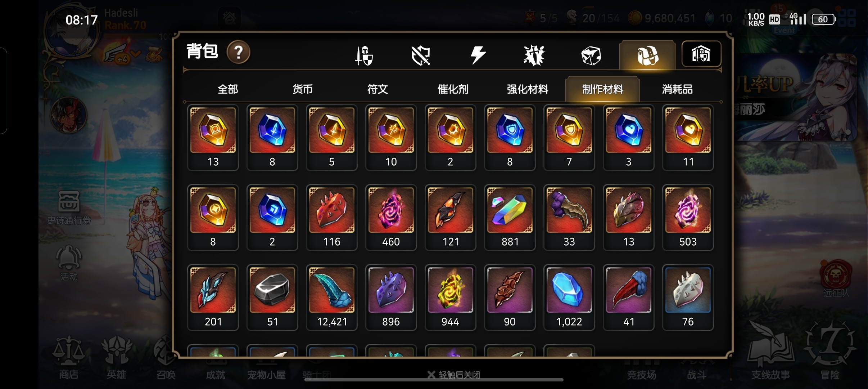Select the lightning bolt category icon
The width and height of the screenshot is (868, 389).
478,55
